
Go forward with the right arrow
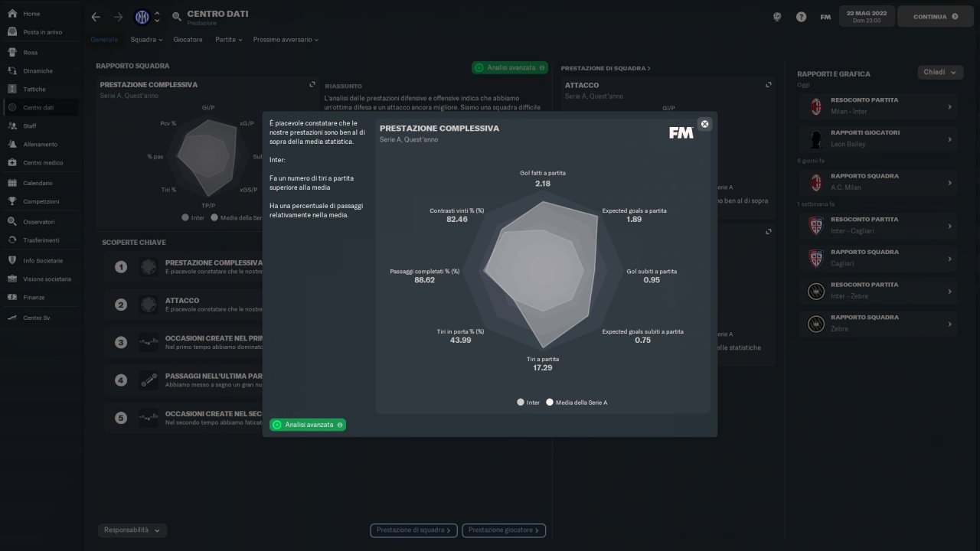(x=118, y=17)
